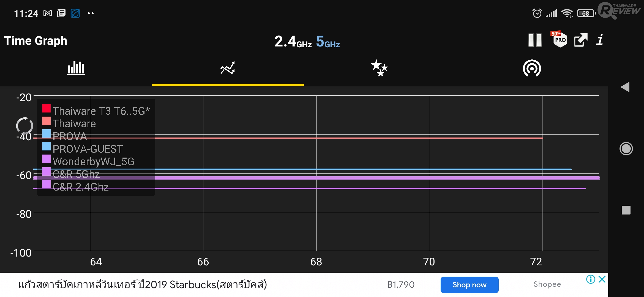Image resolution: width=644 pixels, height=297 pixels.
Task: Open the ad info icon
Action: pos(590,279)
